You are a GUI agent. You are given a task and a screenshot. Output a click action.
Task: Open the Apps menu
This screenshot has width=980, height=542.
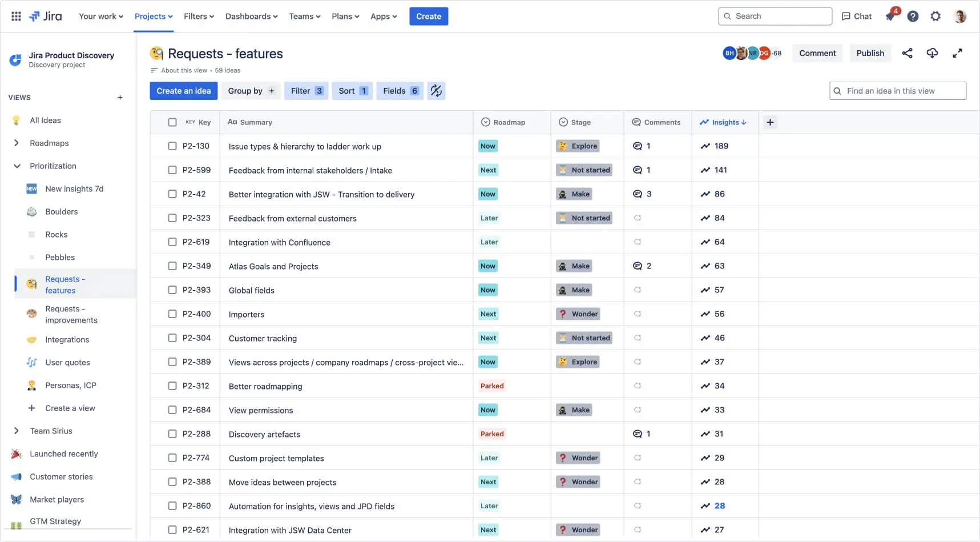point(384,16)
